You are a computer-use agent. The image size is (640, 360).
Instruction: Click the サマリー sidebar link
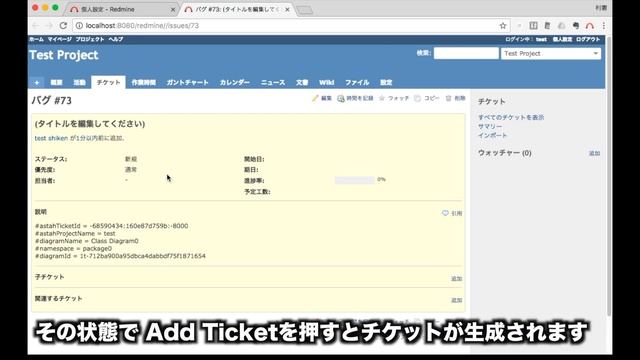[490, 127]
